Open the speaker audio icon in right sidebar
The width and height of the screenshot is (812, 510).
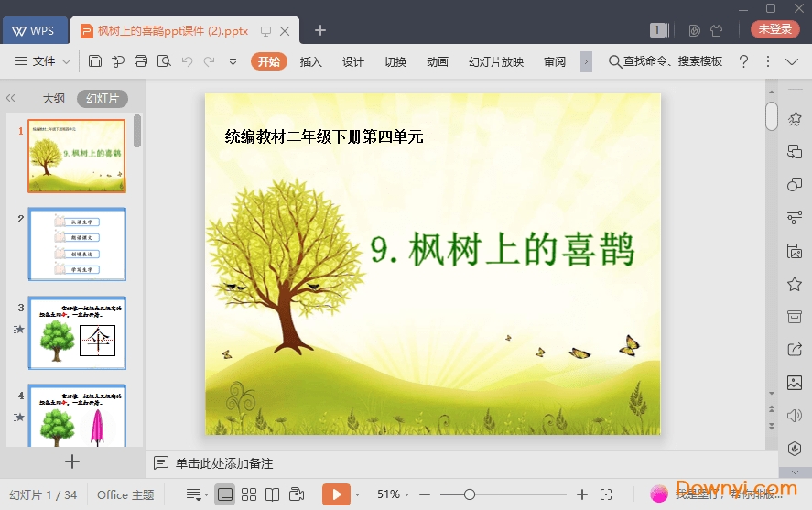tap(795, 416)
